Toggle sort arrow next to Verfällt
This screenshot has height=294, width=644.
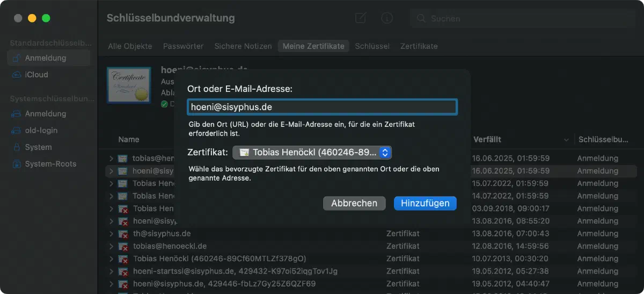566,140
